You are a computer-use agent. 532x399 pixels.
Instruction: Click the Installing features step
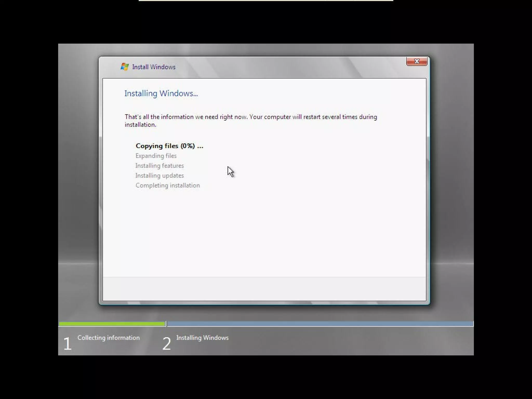pyautogui.click(x=159, y=166)
